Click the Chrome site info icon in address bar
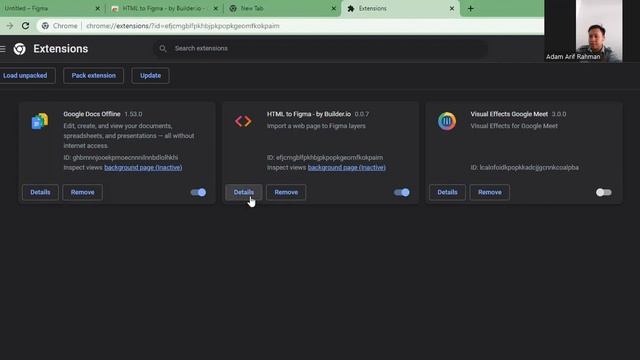Screen dimensions: 640x360 45,26
